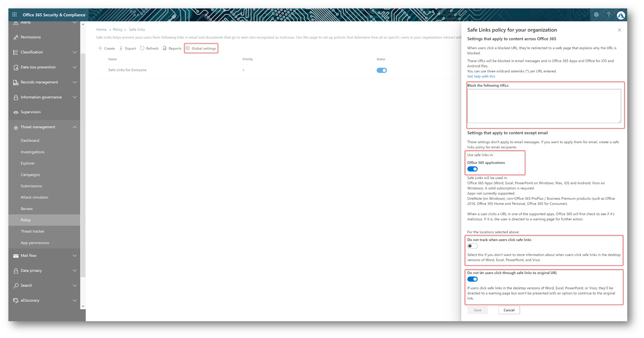Open the settings gear in header
This screenshot has height=338, width=644.
click(x=596, y=15)
